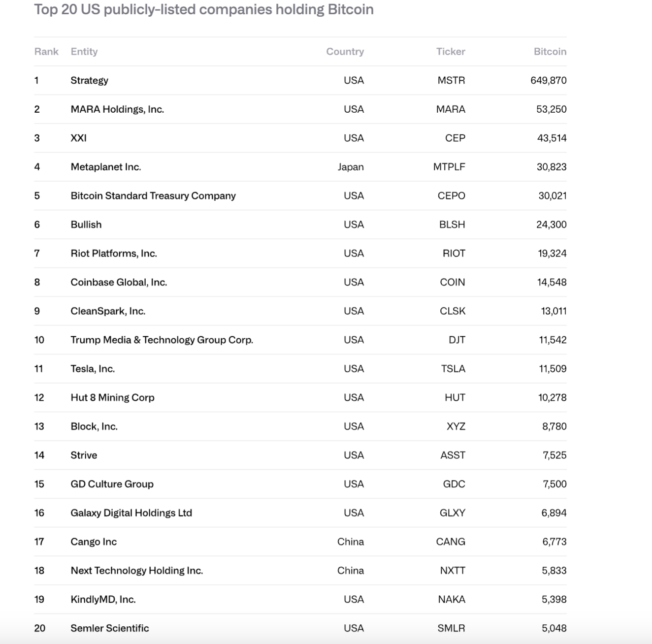Click the Country column header

[345, 52]
